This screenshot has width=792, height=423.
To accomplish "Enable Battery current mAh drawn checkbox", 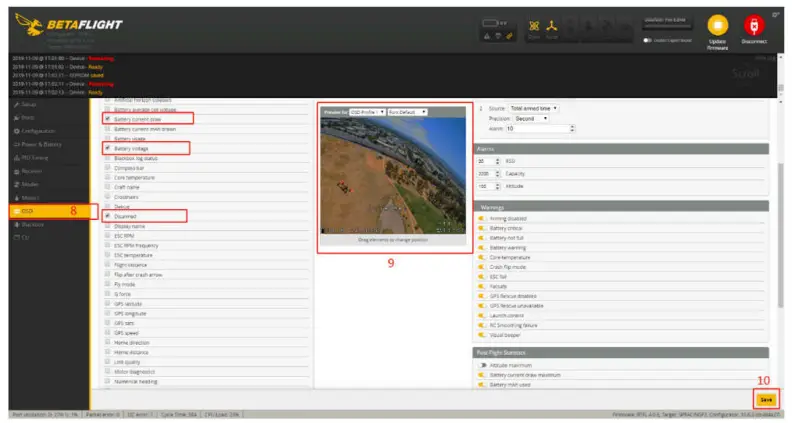I will 107,128.
